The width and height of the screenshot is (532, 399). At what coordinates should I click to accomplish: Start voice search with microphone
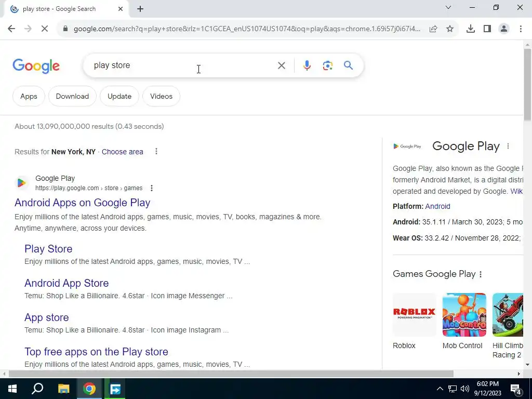[307, 65]
